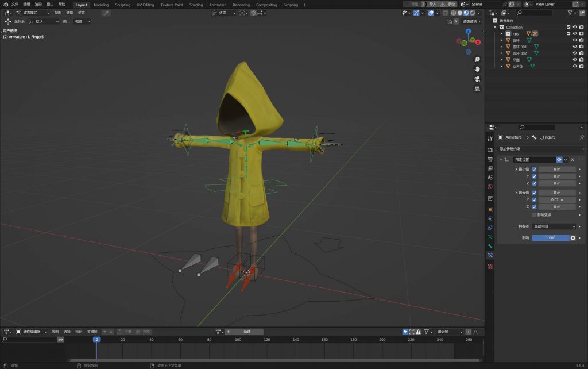
Task: Switch to the UV Editing workspace tab
Action: [145, 5]
